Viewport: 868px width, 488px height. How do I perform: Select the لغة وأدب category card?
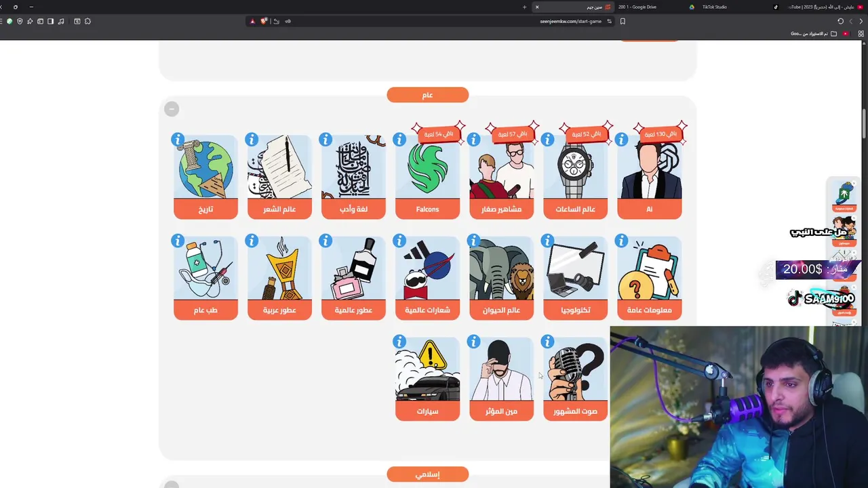point(353,177)
